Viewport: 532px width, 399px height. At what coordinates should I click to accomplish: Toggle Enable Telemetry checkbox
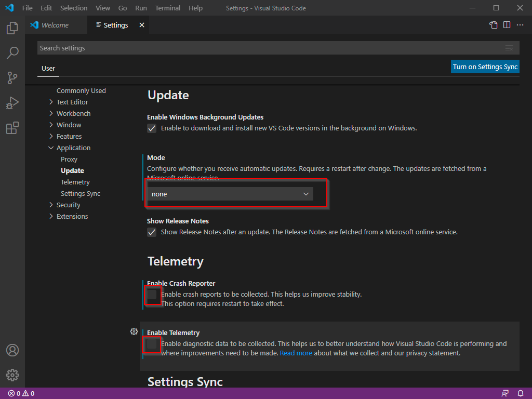[152, 344]
